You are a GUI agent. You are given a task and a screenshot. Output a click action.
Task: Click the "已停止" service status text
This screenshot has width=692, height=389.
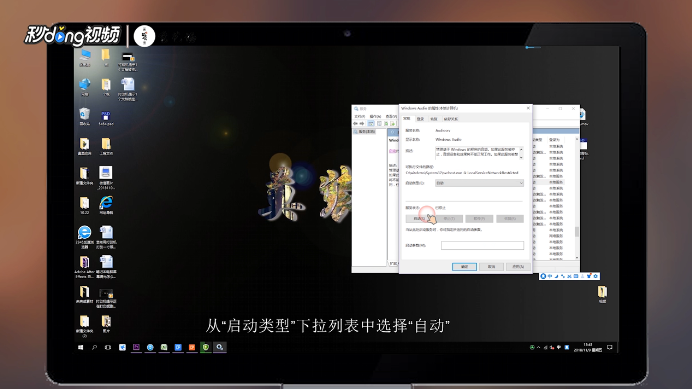440,208
